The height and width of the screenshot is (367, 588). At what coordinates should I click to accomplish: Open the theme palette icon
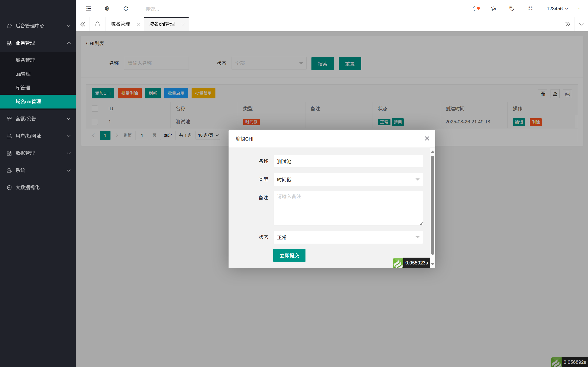(493, 8)
